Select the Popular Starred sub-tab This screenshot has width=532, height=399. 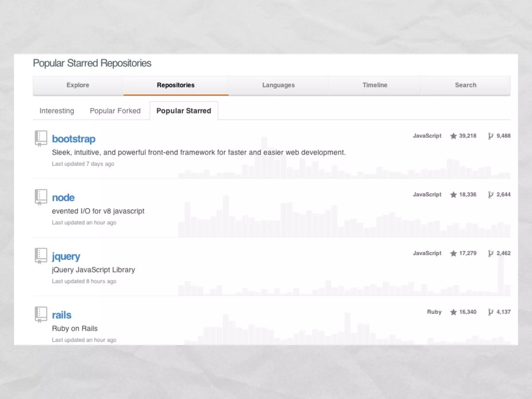pyautogui.click(x=184, y=111)
